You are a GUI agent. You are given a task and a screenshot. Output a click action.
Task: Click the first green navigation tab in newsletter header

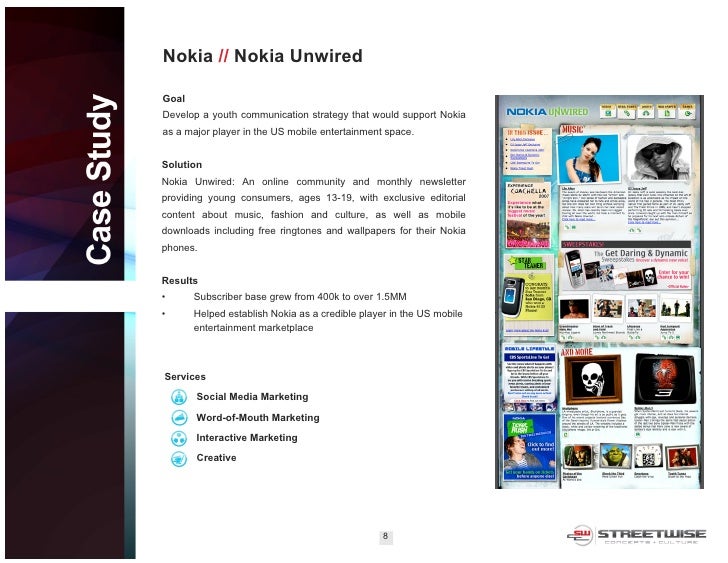point(607,111)
